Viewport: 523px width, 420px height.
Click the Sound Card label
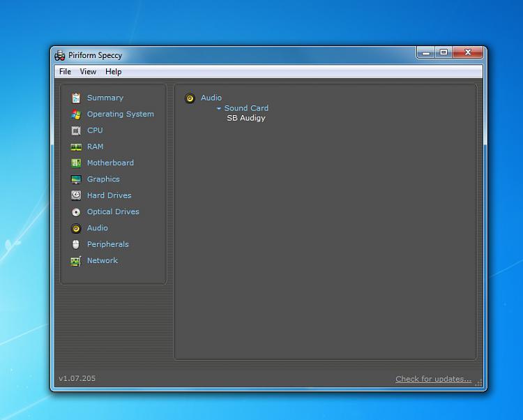[x=246, y=108]
